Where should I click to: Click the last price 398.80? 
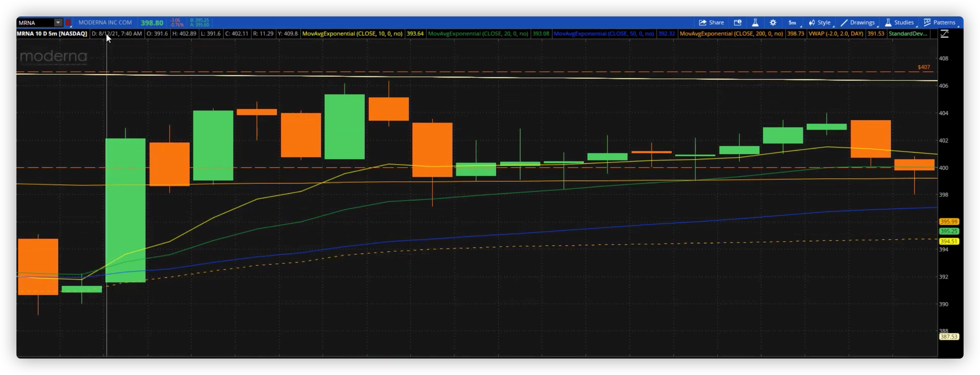(152, 23)
